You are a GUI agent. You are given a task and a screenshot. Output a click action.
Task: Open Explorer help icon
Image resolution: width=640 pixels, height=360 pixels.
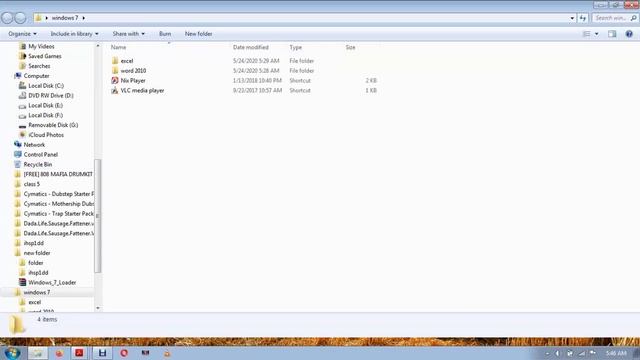pos(629,34)
